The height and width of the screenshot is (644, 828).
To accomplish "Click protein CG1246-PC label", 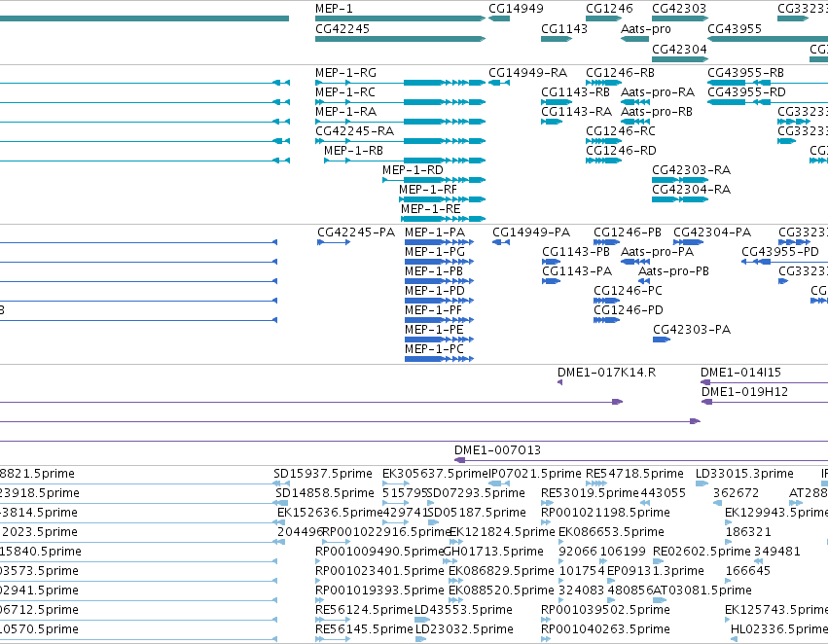I will 628,291.
